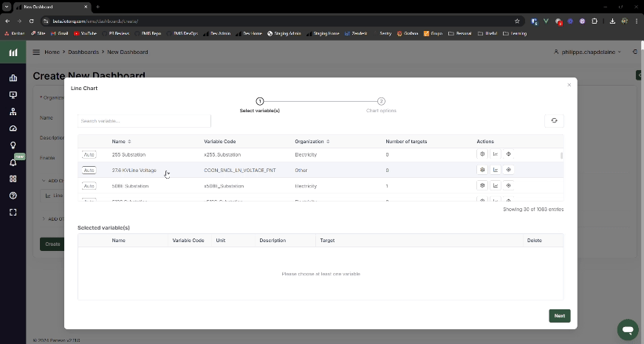Select the 255 Substation name cell
The image size is (644, 344).
(x=129, y=155)
